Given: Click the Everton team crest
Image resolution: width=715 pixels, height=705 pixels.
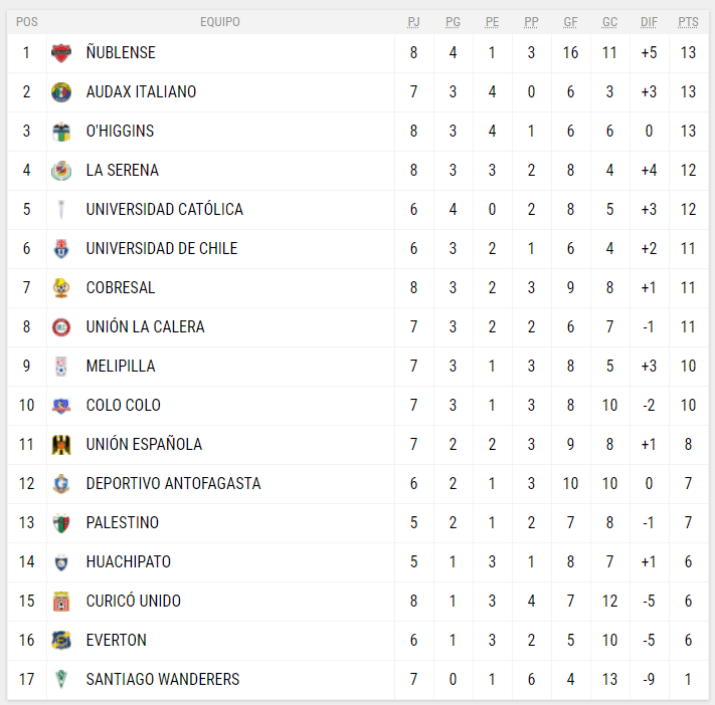Looking at the screenshot, I should (x=62, y=640).
